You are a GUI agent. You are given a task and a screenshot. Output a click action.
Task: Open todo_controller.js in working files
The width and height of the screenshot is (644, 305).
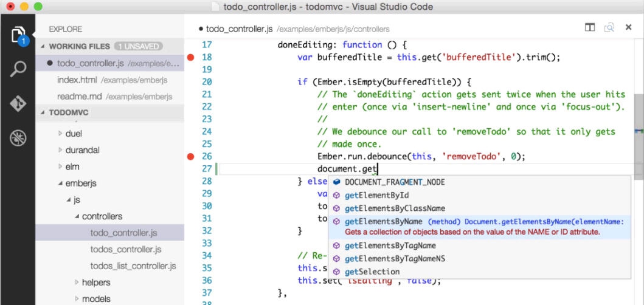(x=109, y=63)
